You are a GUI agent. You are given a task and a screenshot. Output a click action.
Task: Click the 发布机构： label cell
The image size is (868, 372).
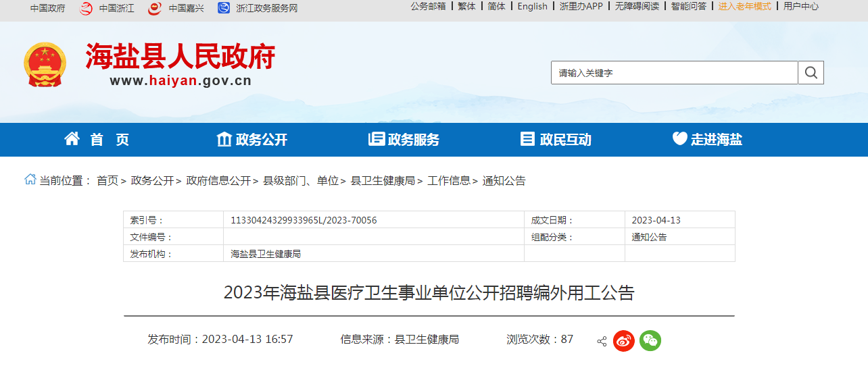pos(173,254)
